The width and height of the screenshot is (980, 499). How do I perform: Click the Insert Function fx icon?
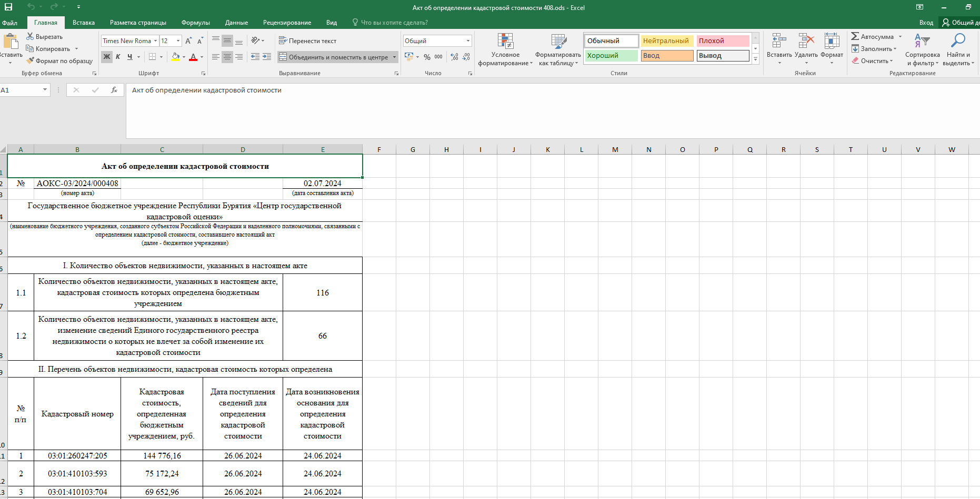(114, 90)
